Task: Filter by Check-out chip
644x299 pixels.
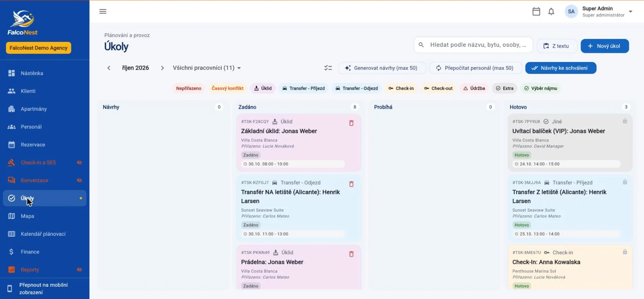Action: tap(438, 88)
